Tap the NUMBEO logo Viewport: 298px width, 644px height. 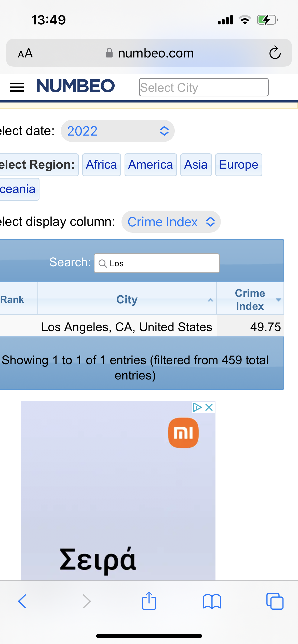[x=76, y=86]
